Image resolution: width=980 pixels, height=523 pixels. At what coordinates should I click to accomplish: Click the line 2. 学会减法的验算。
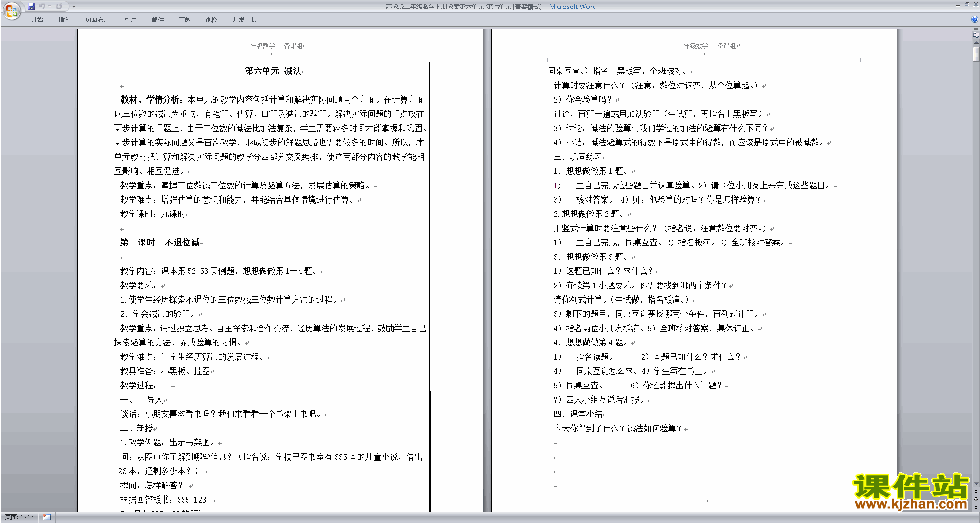[x=158, y=314]
